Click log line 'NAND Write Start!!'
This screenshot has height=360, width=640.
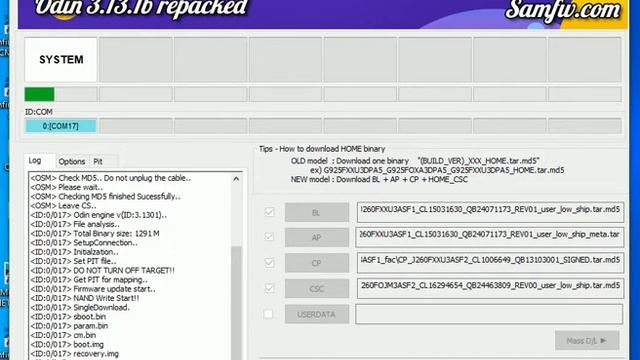[85, 298]
